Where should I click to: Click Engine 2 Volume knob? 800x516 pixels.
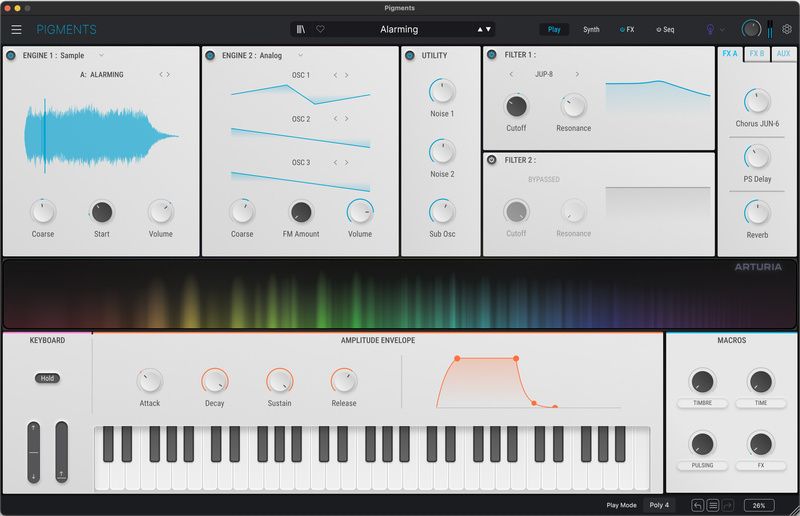pos(360,211)
